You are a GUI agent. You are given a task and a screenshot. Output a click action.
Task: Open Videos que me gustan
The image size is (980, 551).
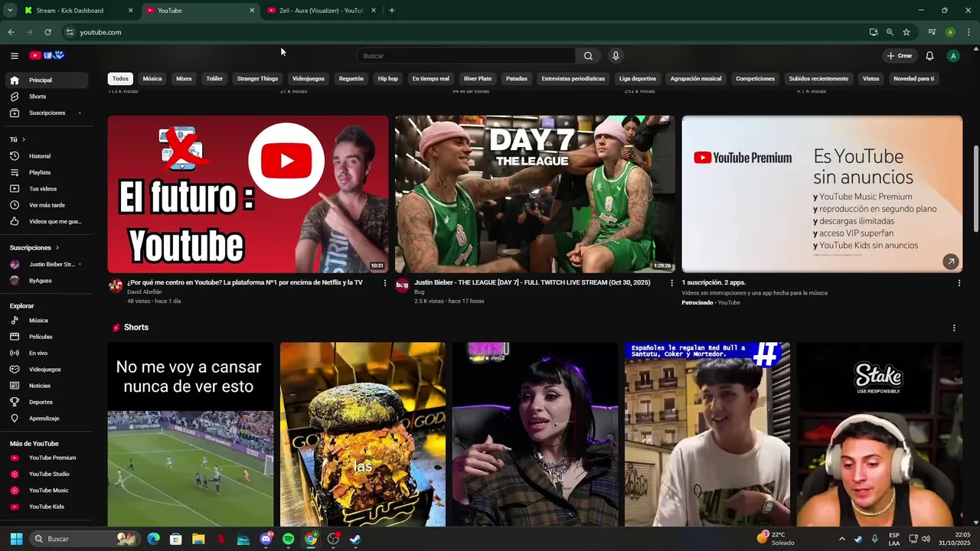(x=46, y=221)
